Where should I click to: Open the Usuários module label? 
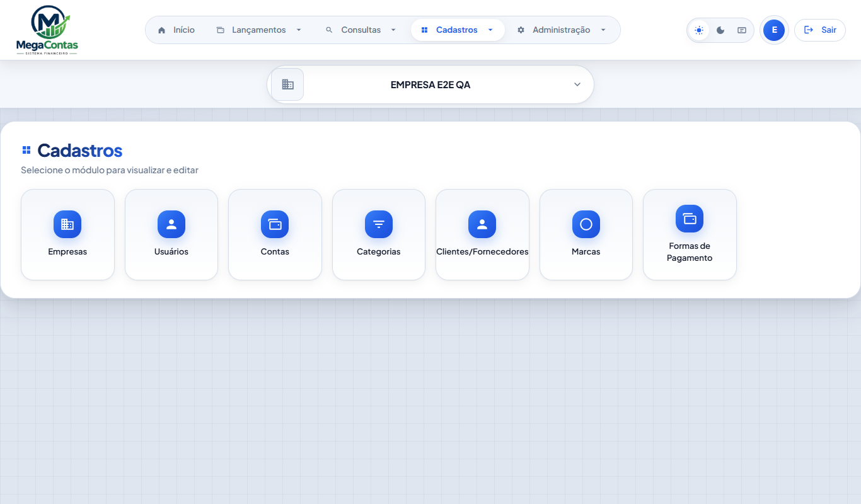pos(171,252)
